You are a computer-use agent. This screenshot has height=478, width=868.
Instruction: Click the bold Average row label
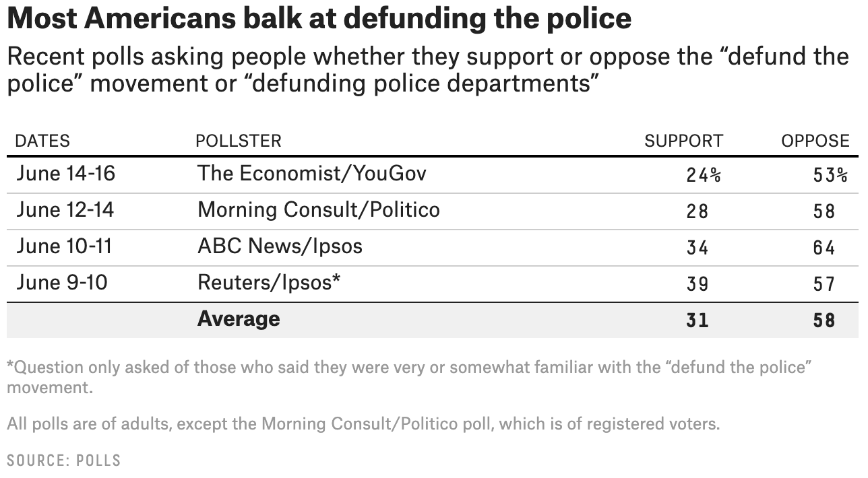pyautogui.click(x=239, y=318)
